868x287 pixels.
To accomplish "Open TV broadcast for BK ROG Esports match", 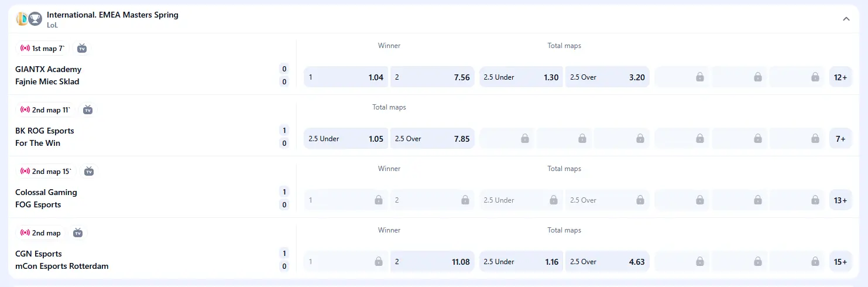I will click(88, 110).
